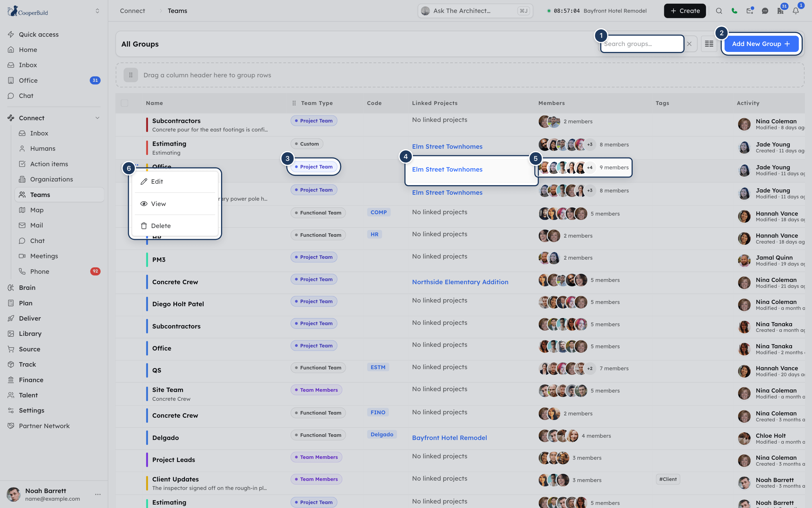Tick the select-all checkbox in table header

(x=125, y=103)
